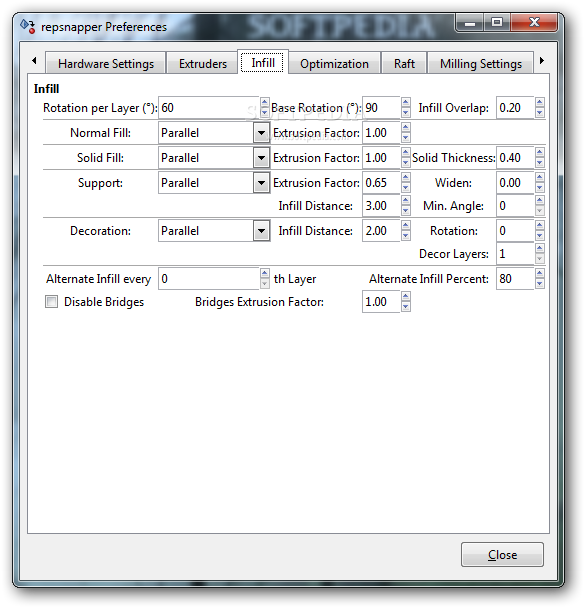Decrease Normal Fill Extrusion Factor
This screenshot has width=585, height=608.
[x=406, y=138]
